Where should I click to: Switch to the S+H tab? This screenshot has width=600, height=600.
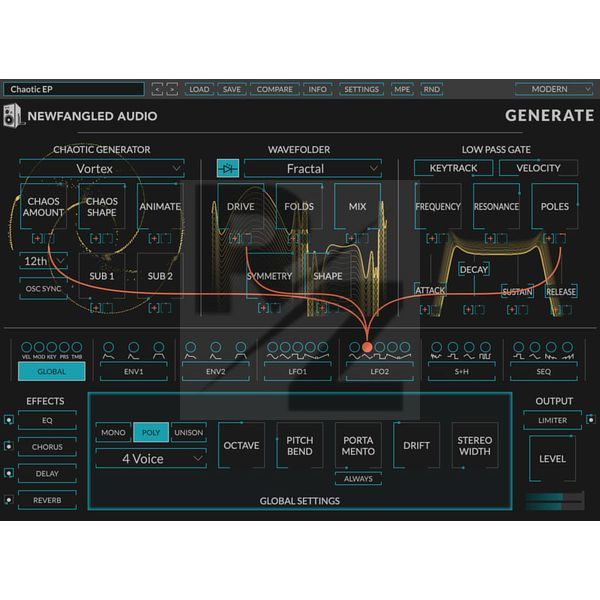click(x=461, y=372)
